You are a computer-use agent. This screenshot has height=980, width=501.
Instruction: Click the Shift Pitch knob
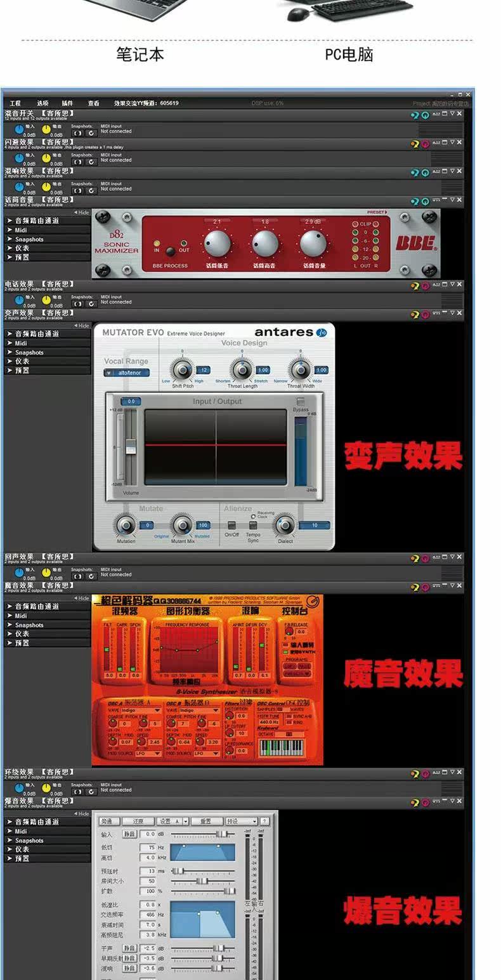183,370
